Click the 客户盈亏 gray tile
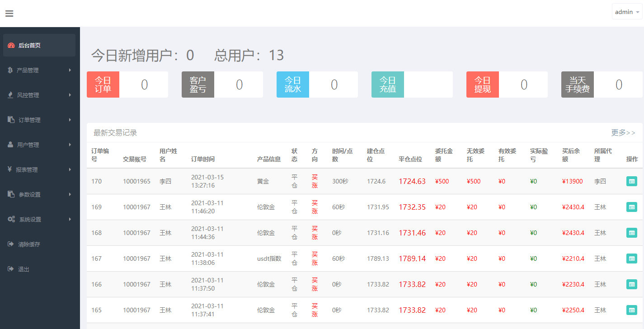This screenshot has width=644, height=329. click(x=198, y=85)
